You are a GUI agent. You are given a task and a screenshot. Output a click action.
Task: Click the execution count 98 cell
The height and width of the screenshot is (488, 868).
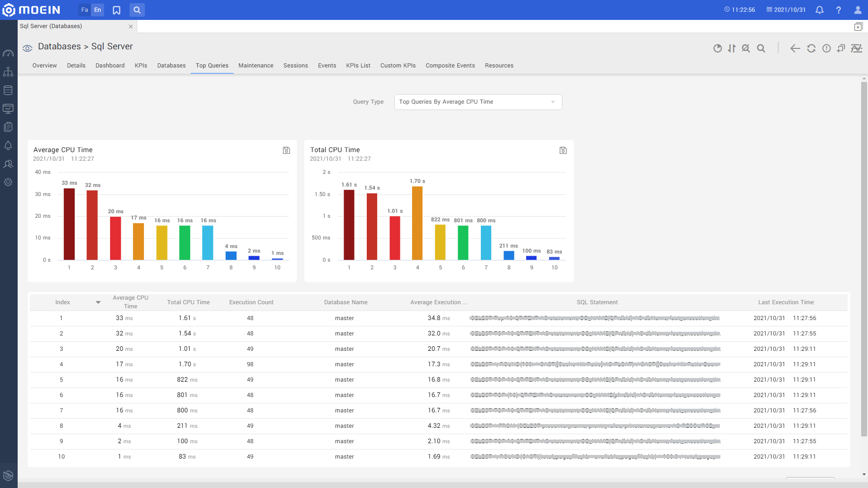pos(250,364)
